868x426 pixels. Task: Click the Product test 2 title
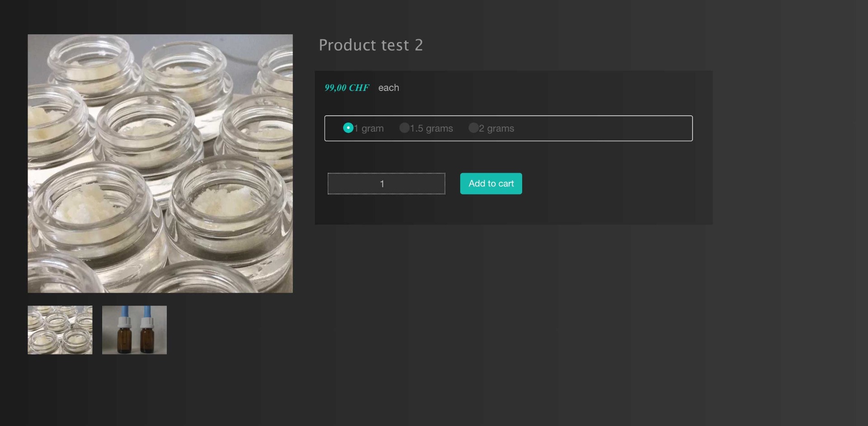pyautogui.click(x=371, y=45)
